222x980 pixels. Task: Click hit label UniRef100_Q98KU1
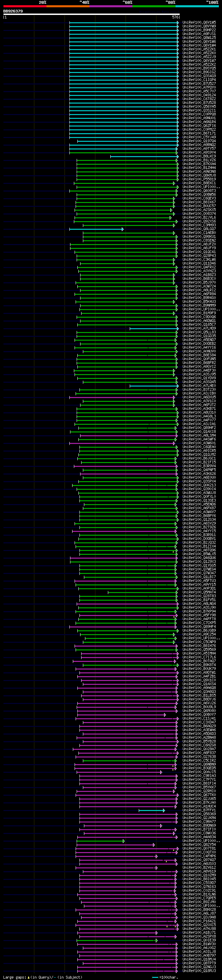pyautogui.click(x=199, y=237)
